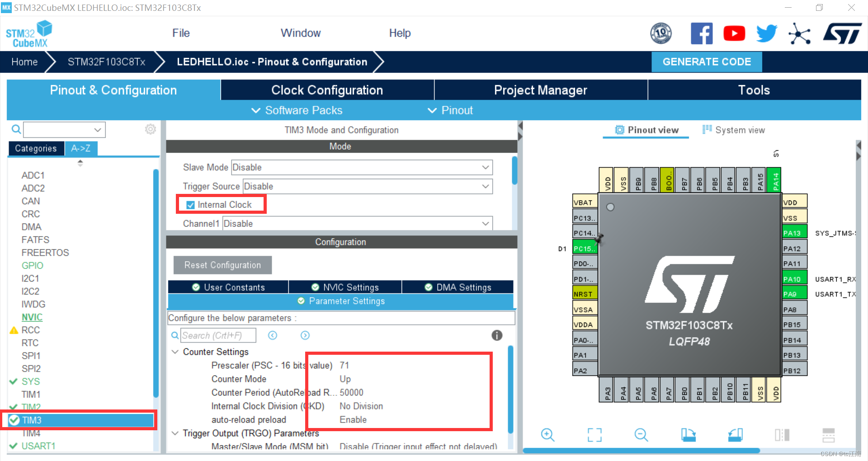Click the Counter Period value 50000

352,392
